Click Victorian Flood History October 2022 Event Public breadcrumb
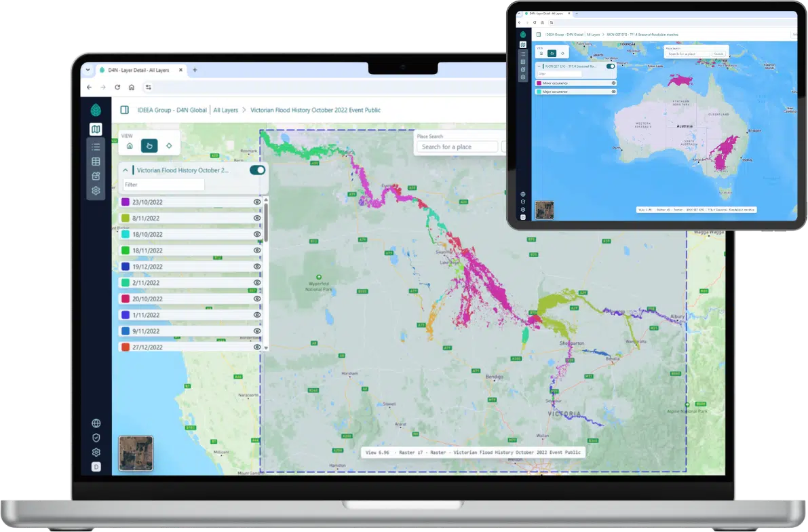The width and height of the screenshot is (808, 532). tap(315, 110)
